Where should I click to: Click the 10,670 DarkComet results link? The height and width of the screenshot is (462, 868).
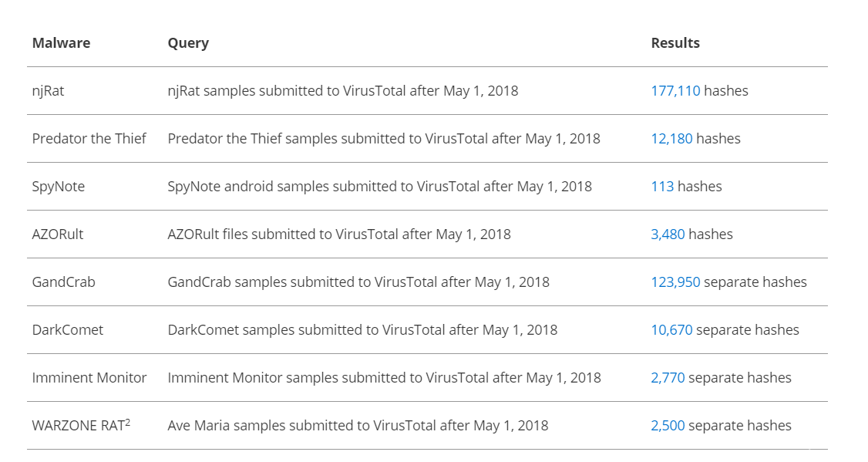(671, 330)
